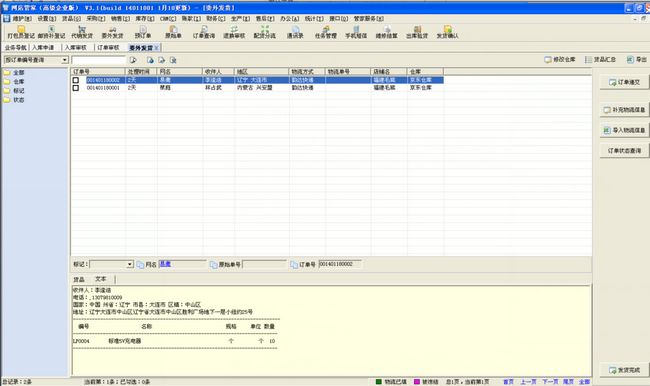Open the 退换审核 toolbar icon

point(234,32)
